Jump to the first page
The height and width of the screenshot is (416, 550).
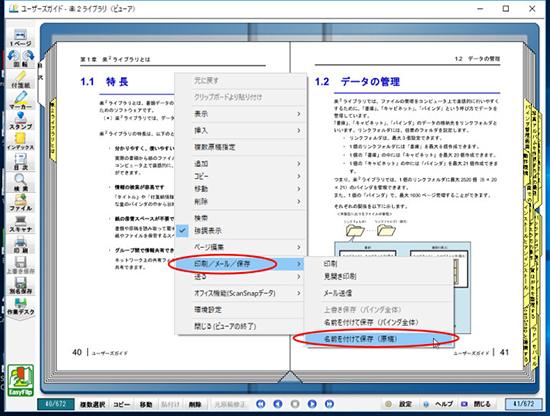pyautogui.click(x=261, y=404)
